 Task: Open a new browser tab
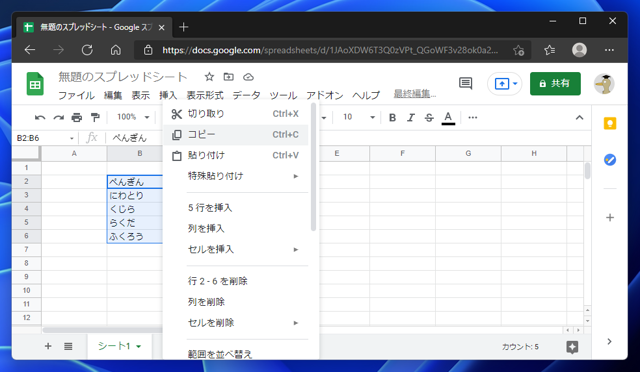click(x=184, y=27)
